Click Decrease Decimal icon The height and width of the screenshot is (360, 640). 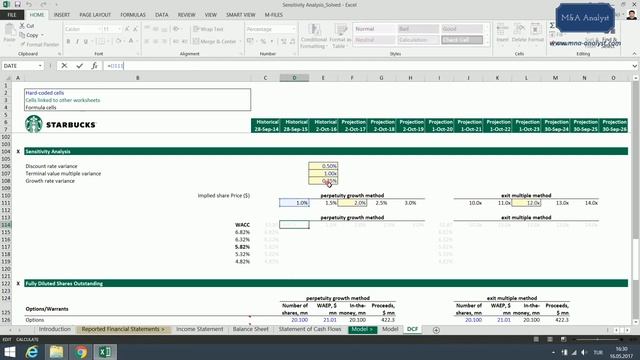click(x=293, y=41)
